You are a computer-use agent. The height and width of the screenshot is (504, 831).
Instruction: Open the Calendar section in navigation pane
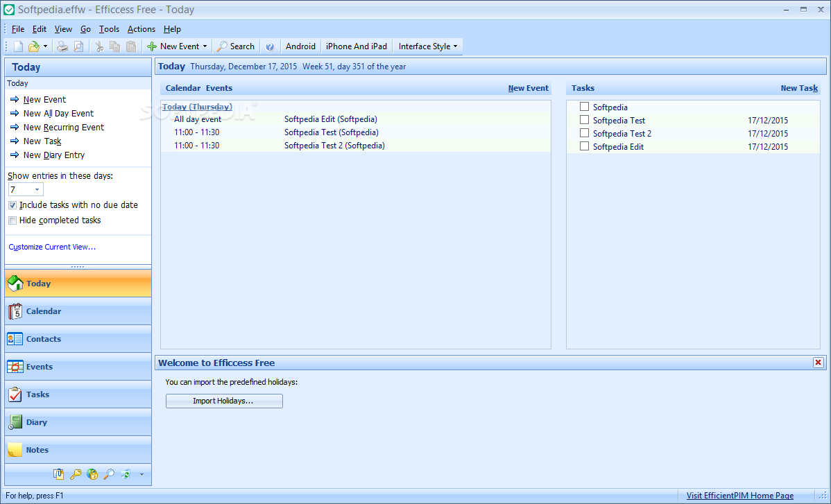78,311
